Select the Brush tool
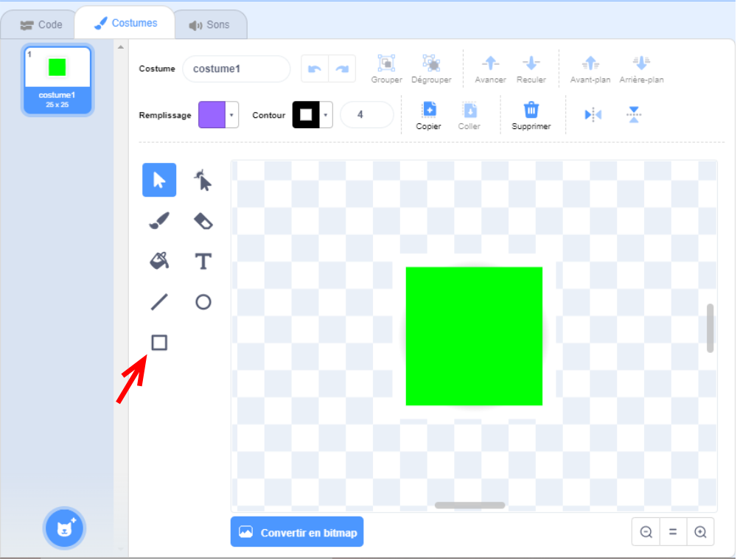 158,220
